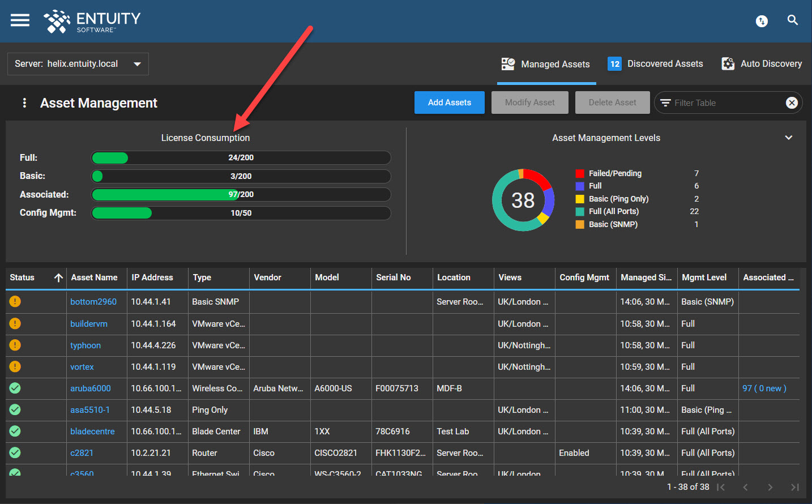Click the warning status icon for bottom2960
Screen dimensions: 812x504
15,301
